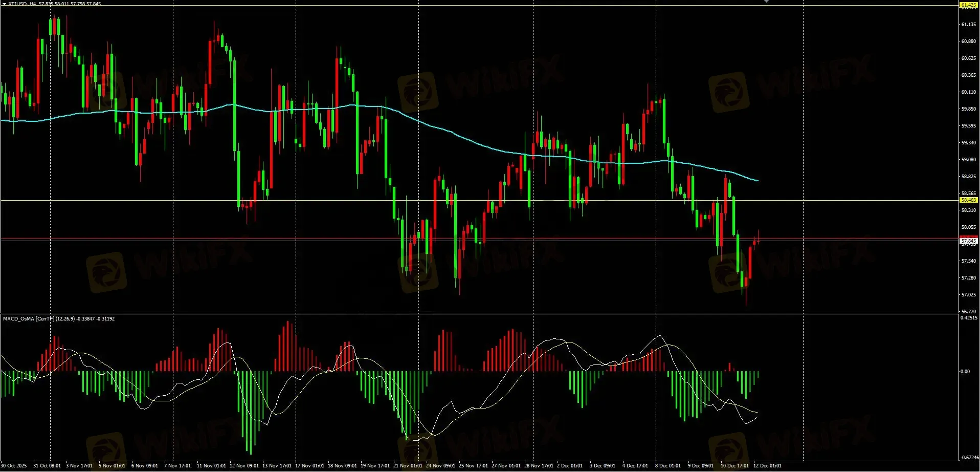The height and width of the screenshot is (472, 980).
Task: Click the yellow 58.463 price level label
Action: tap(969, 200)
